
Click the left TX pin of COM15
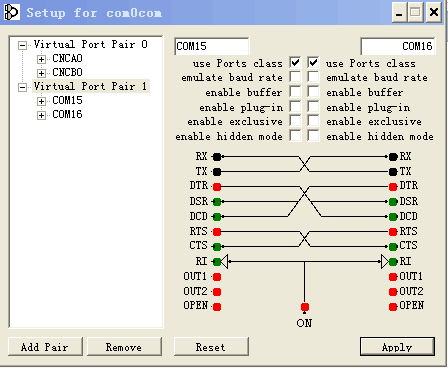click(x=217, y=172)
